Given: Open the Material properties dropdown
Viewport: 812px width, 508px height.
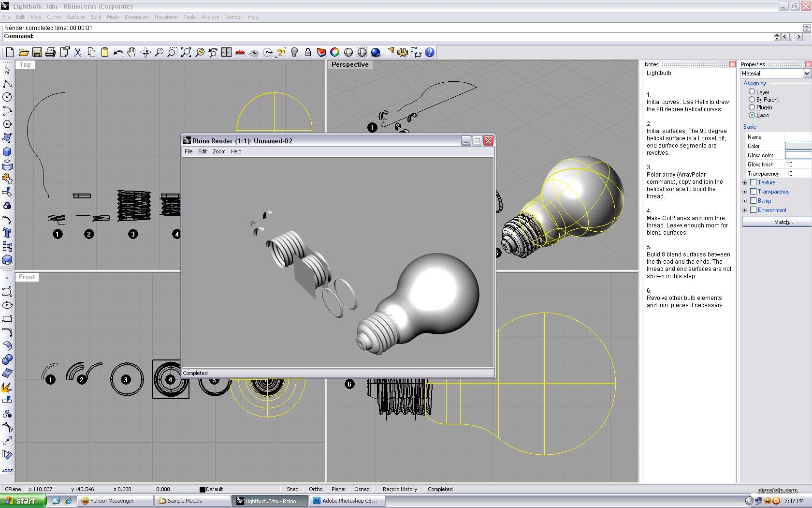Looking at the screenshot, I should (x=806, y=74).
